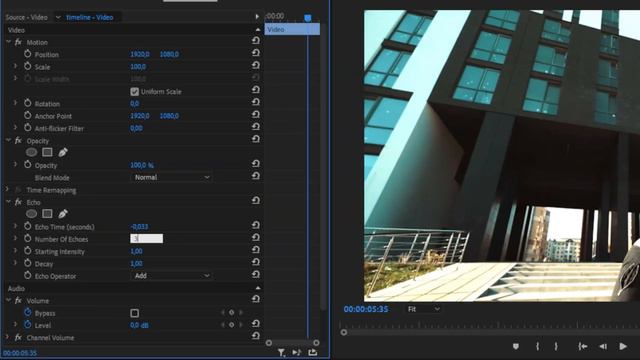The image size is (640, 360).
Task: Switch to the timeline - Video tab
Action: coord(90,17)
